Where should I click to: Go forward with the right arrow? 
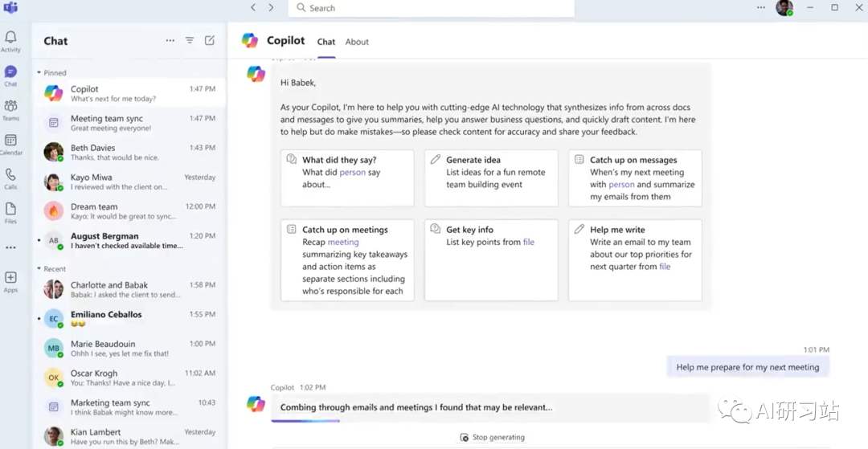271,8
